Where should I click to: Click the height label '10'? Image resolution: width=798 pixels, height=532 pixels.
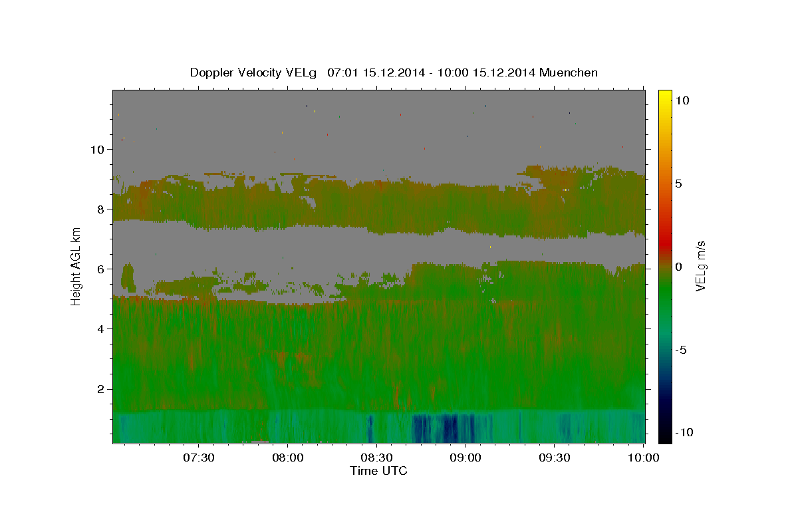coord(98,149)
